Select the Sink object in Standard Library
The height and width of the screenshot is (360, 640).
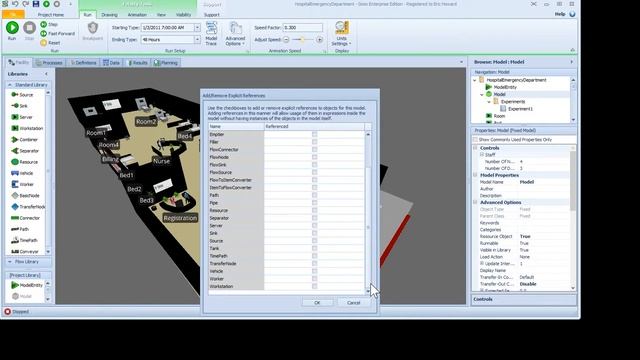(x=20, y=106)
